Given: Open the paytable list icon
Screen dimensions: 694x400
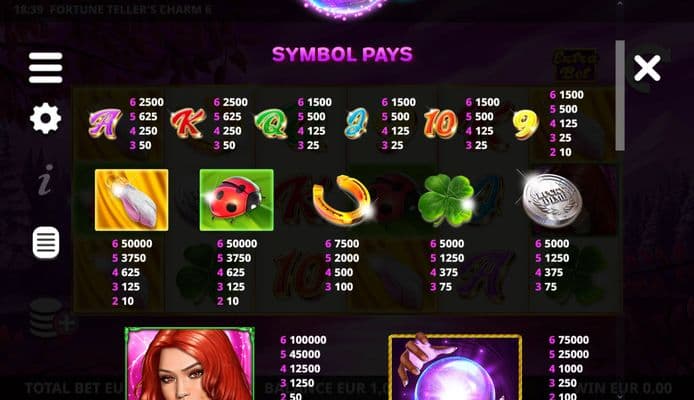Looking at the screenshot, I should [46, 242].
